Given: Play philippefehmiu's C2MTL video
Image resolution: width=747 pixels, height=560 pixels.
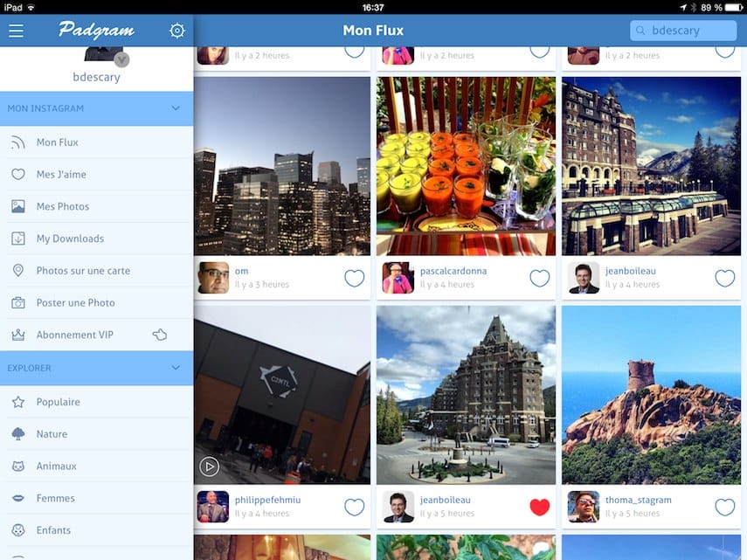Looking at the screenshot, I should (x=209, y=466).
